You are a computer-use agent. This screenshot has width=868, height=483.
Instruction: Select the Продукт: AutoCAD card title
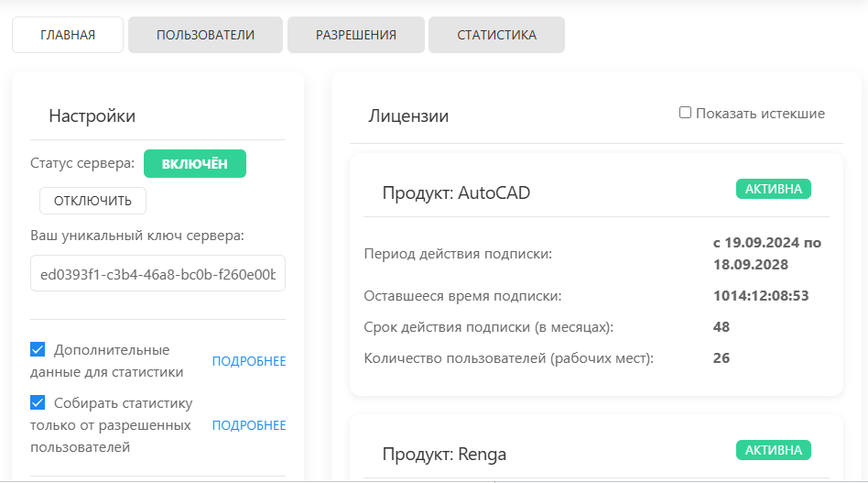456,192
